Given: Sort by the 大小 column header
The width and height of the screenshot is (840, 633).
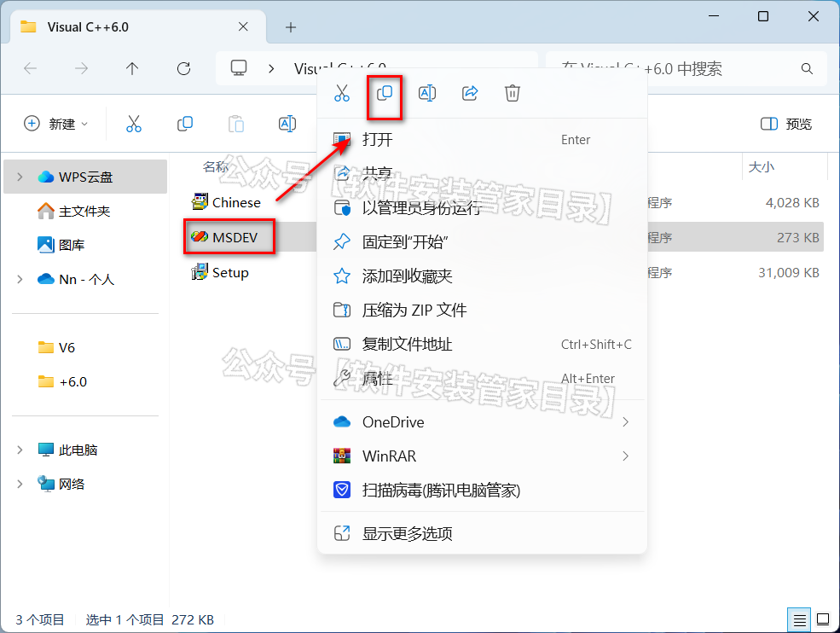Looking at the screenshot, I should (x=762, y=166).
